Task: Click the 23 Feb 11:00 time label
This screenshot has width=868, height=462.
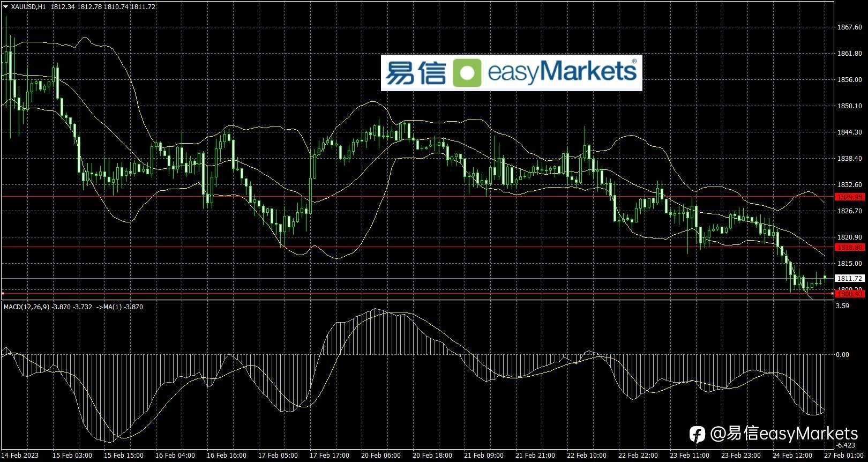Action: point(690,456)
